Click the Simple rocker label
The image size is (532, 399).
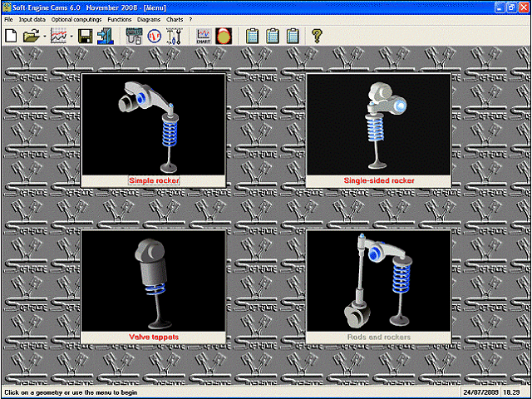pos(154,181)
